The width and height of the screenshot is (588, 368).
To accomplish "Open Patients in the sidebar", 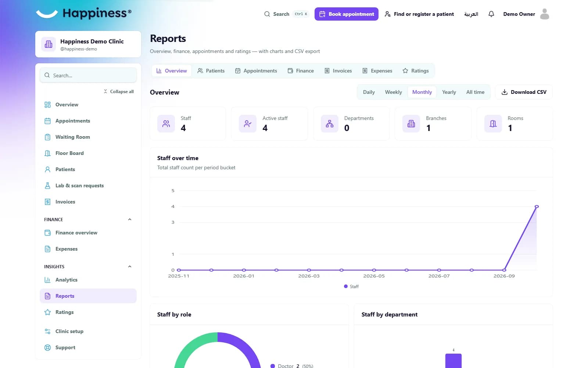I will [88, 169].
